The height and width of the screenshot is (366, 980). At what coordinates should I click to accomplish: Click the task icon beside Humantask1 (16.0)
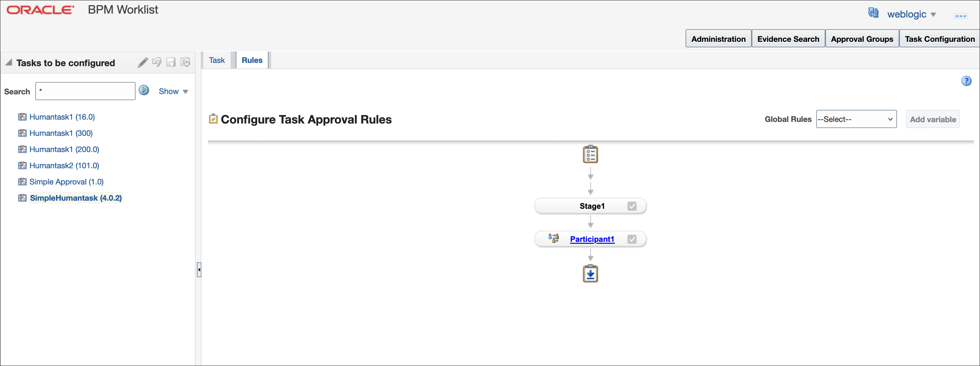click(x=22, y=117)
